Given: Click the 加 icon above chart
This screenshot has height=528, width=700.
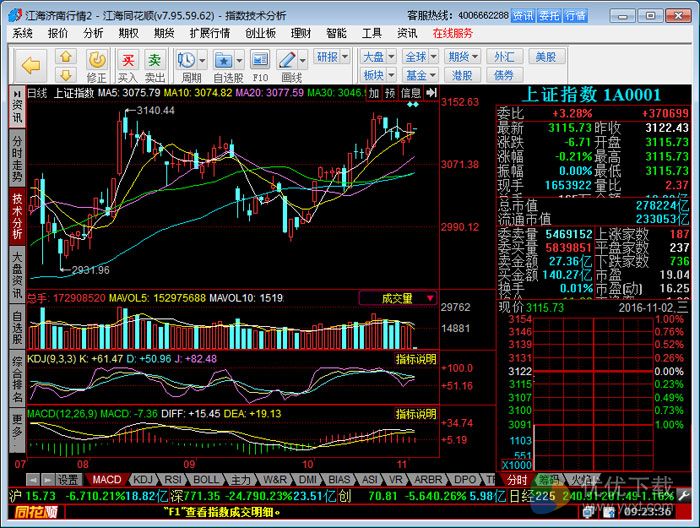Looking at the screenshot, I should click(374, 93).
